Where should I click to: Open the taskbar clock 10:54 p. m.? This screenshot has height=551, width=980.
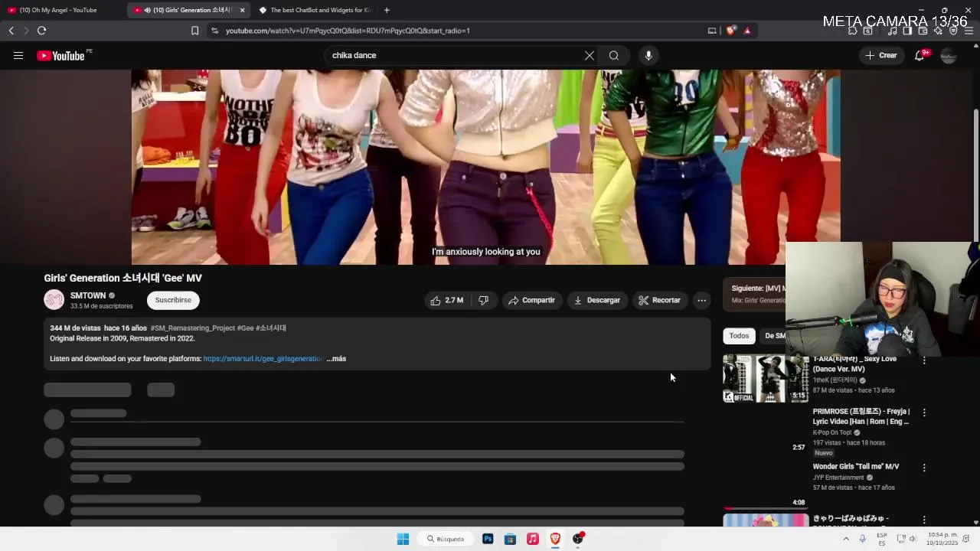pos(942,539)
